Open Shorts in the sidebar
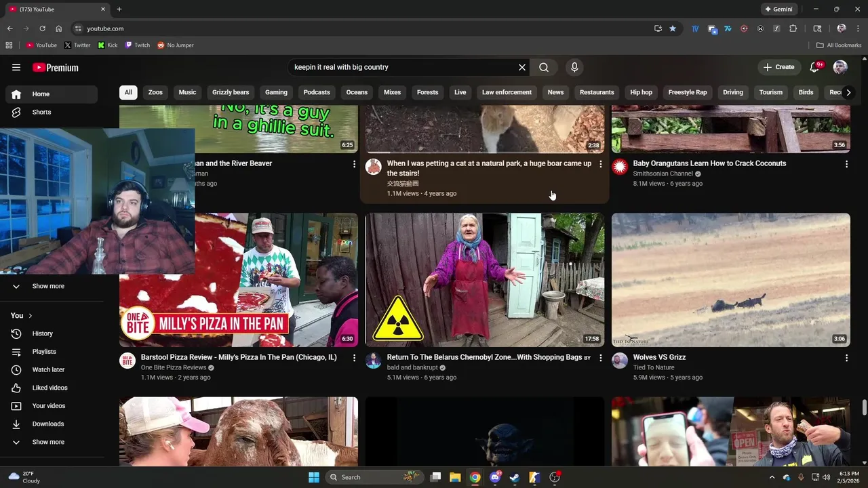The width and height of the screenshot is (868, 488). click(x=52, y=112)
